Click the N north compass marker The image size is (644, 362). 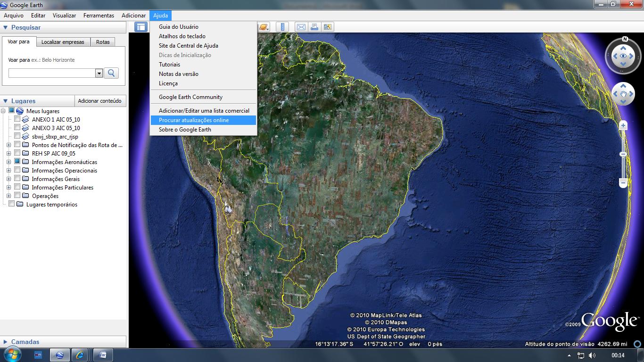tap(625, 40)
